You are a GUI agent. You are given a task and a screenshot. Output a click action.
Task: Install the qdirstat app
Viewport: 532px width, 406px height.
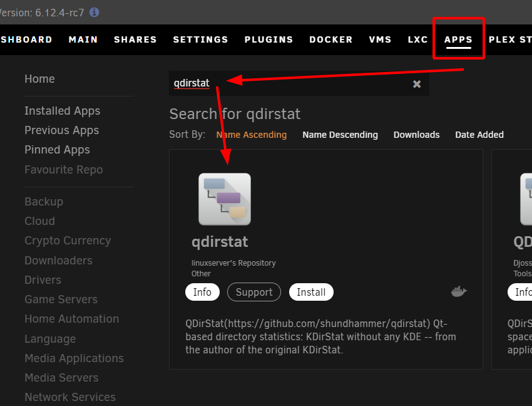pyautogui.click(x=311, y=292)
